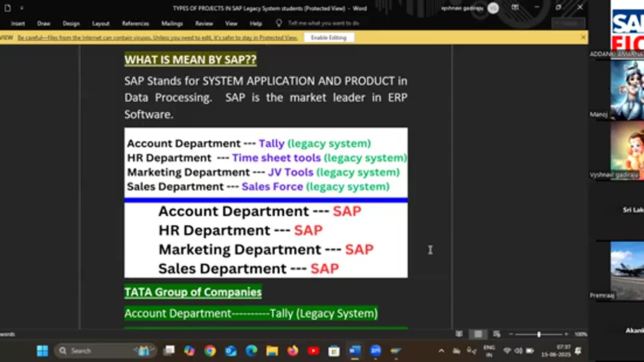The width and height of the screenshot is (644, 362).
Task: Open the notification bell icon
Action: (578, 351)
